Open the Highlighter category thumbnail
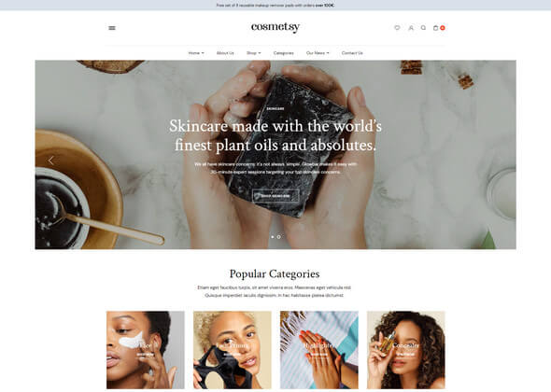Image resolution: width=551 pixels, height=392 pixels. click(319, 350)
